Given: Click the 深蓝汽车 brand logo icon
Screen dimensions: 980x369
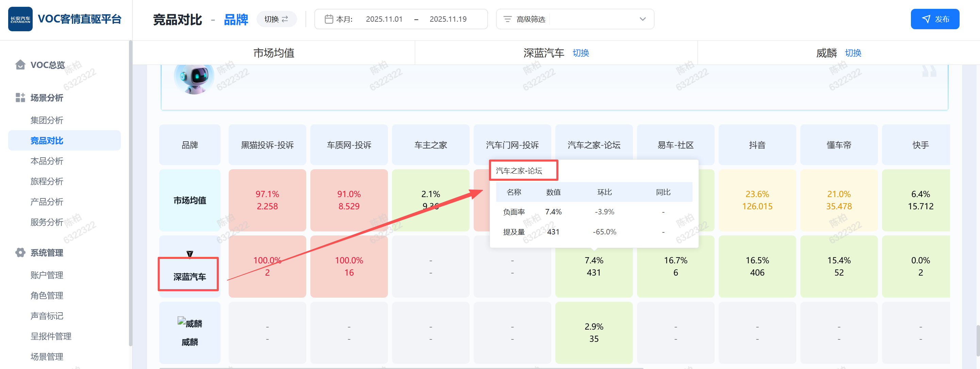Looking at the screenshot, I should click(190, 254).
